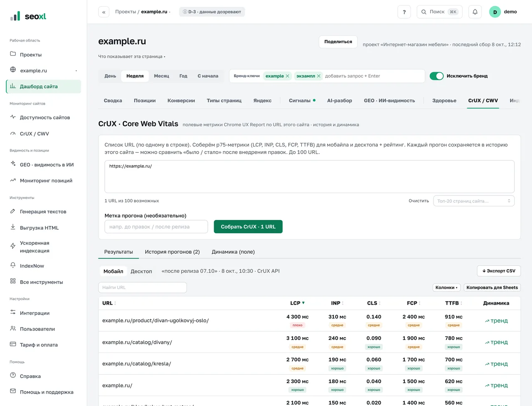Click the "Собрать CrUX · 1 URL" button
This screenshot has width=532, height=406.
tap(248, 227)
